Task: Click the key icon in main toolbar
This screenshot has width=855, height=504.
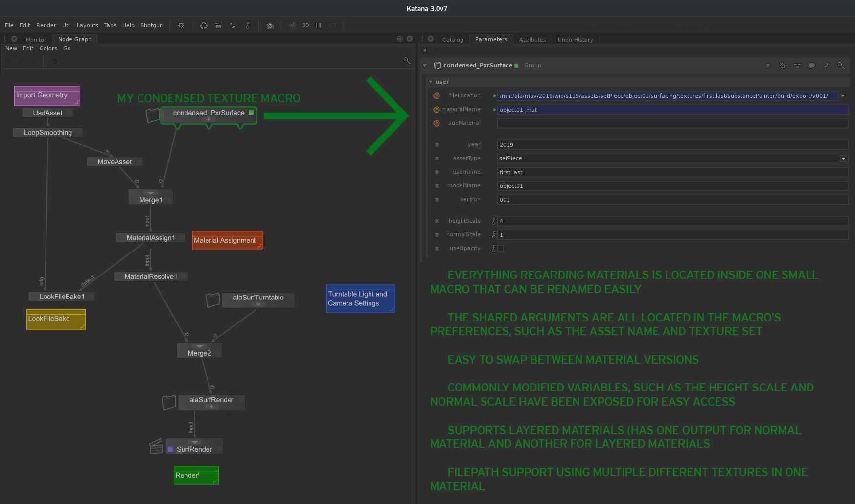Action: (x=248, y=25)
